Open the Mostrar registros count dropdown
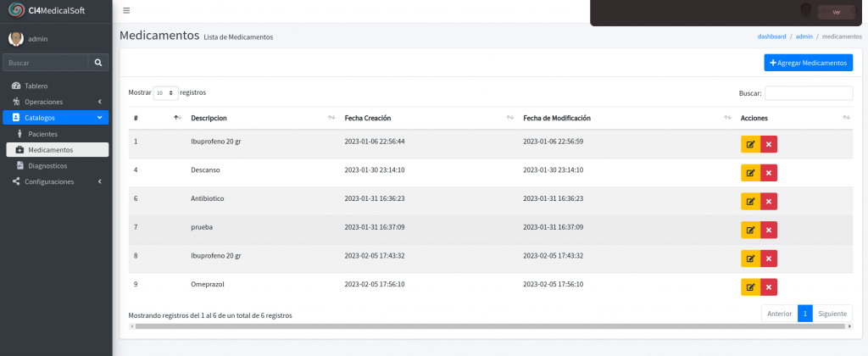 click(165, 92)
